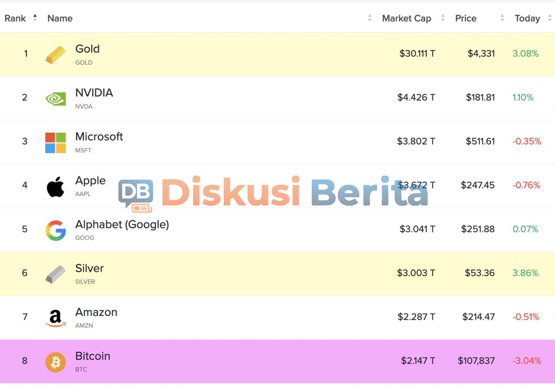Click the Bitcoin coin icon
The height and width of the screenshot is (392, 555).
pos(55,362)
